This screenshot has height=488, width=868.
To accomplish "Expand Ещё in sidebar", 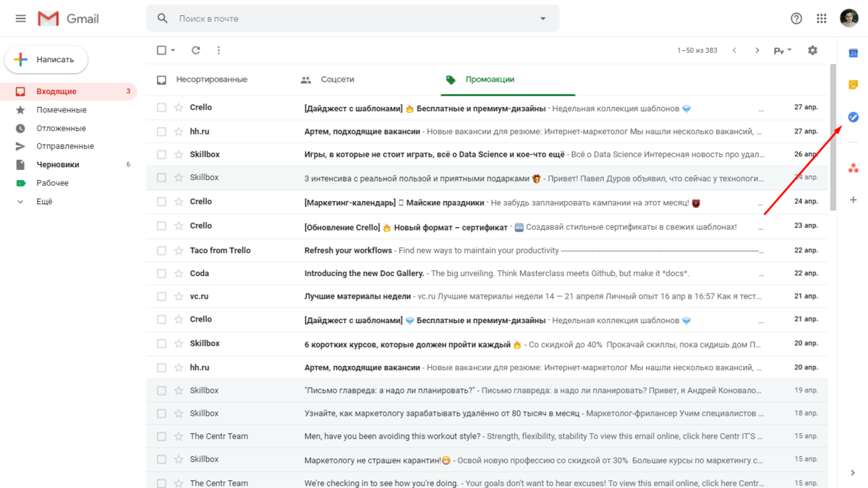I will click(x=69, y=202).
